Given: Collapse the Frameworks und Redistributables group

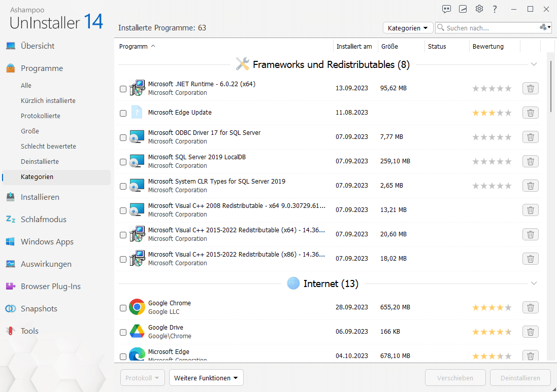Looking at the screenshot, I should tap(534, 64).
